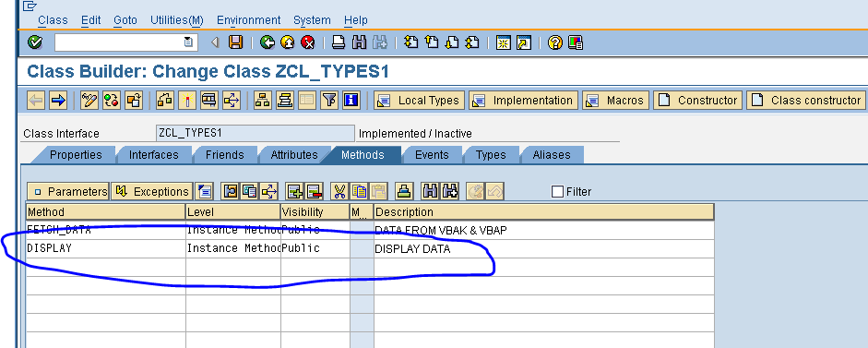Click the yellow Help question mark icon

(x=555, y=42)
